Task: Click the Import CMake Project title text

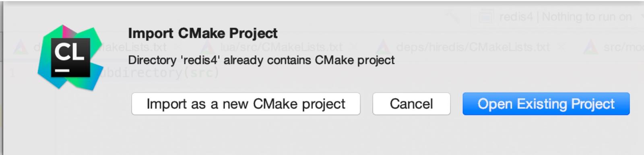Action: click(x=203, y=33)
